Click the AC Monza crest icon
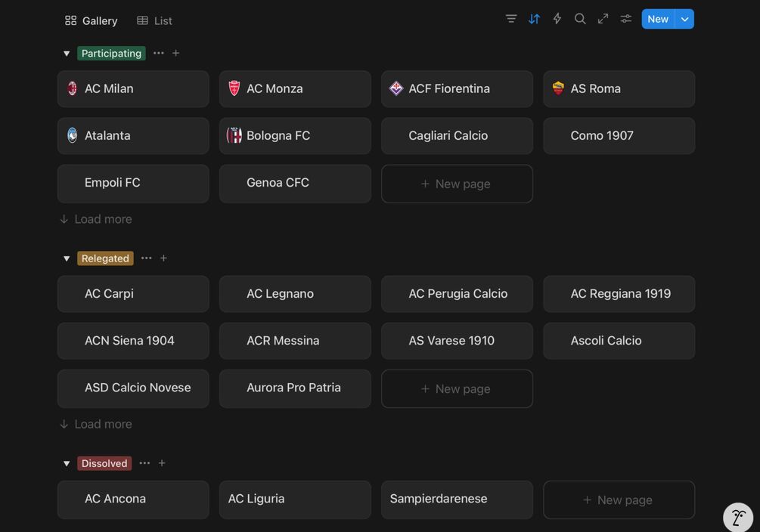The height and width of the screenshot is (532, 760). coord(234,88)
